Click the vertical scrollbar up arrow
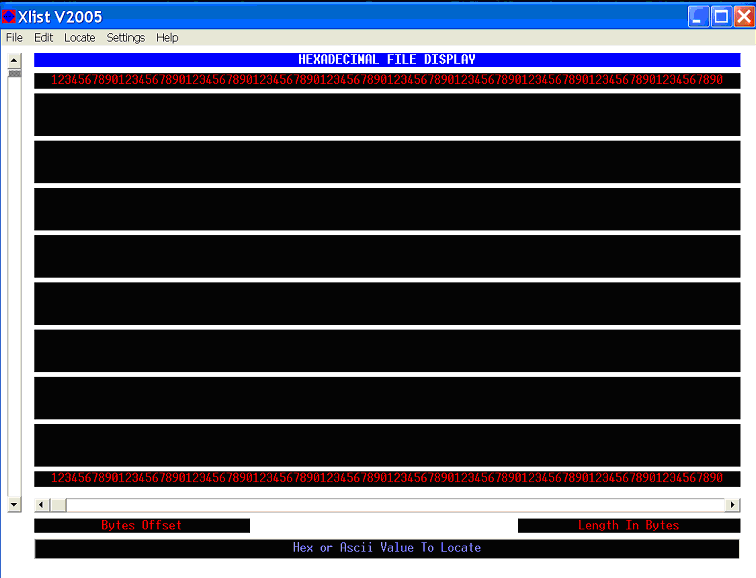Viewport: 756px width, 578px height. pyautogui.click(x=14, y=61)
